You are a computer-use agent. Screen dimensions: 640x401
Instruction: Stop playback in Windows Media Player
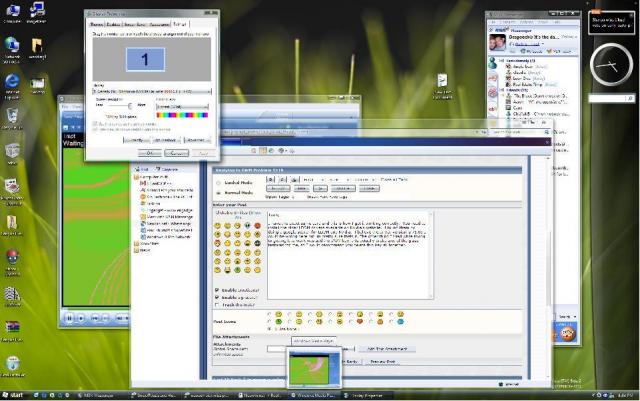tap(81, 318)
